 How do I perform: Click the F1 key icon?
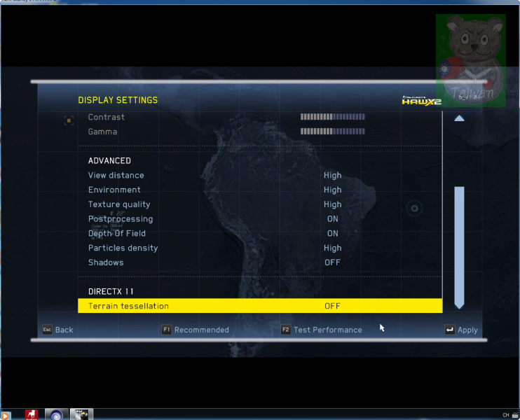coord(166,330)
